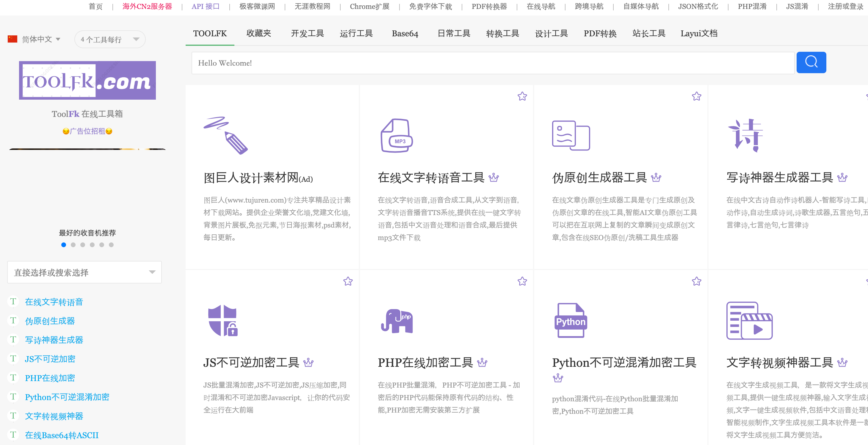The width and height of the screenshot is (868, 445).
Task: Select the second carousel indicator dot
Action: [73, 245]
